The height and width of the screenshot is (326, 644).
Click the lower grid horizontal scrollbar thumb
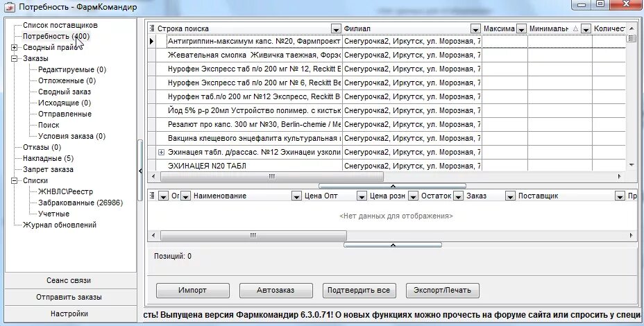[253, 236]
